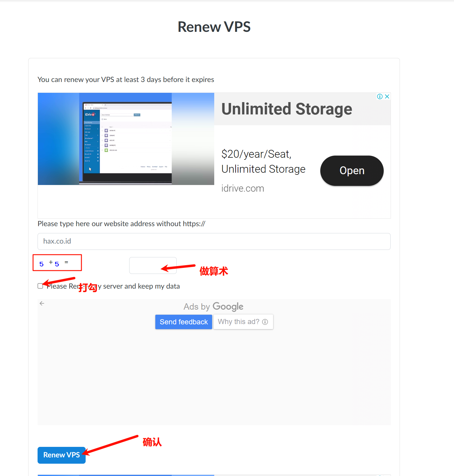Click the Send feedback button
This screenshot has height=476, width=454.
tap(184, 322)
